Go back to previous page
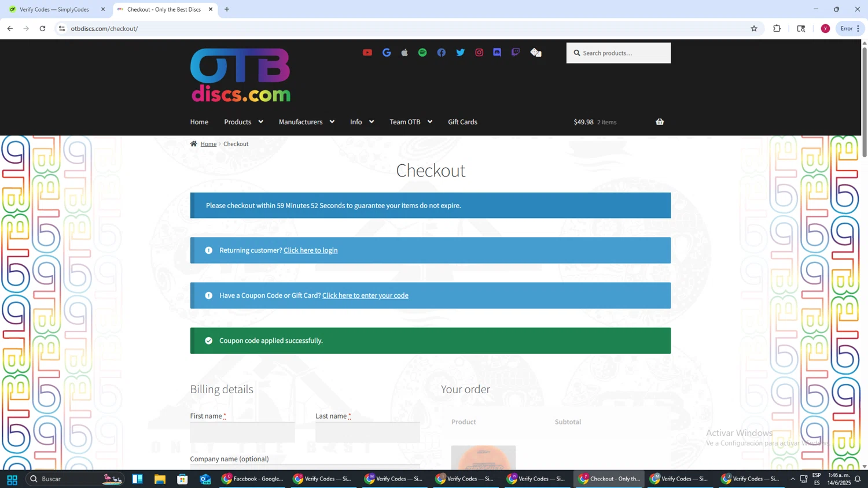Screen dimensions: 868x488 coord(10,28)
